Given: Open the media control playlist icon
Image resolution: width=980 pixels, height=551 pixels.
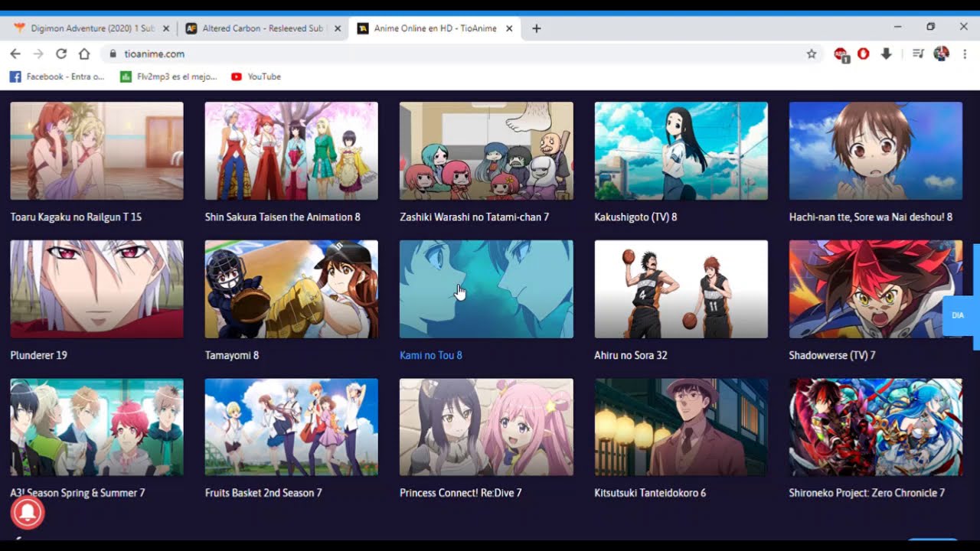Looking at the screenshot, I should click(918, 54).
